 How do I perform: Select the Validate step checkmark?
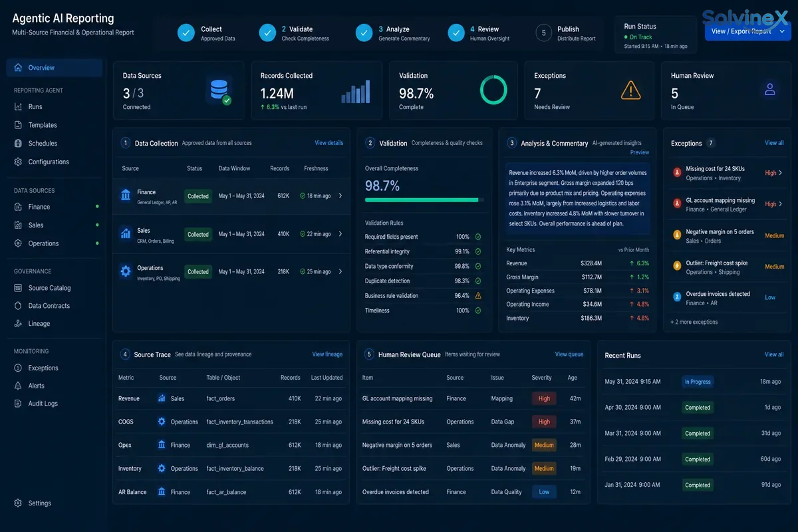point(267,33)
